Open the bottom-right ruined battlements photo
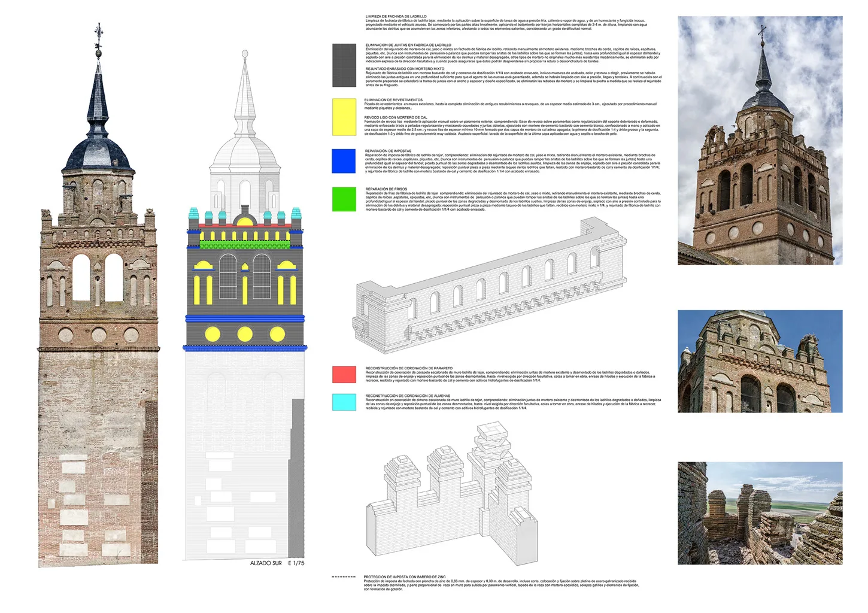 (760, 513)
